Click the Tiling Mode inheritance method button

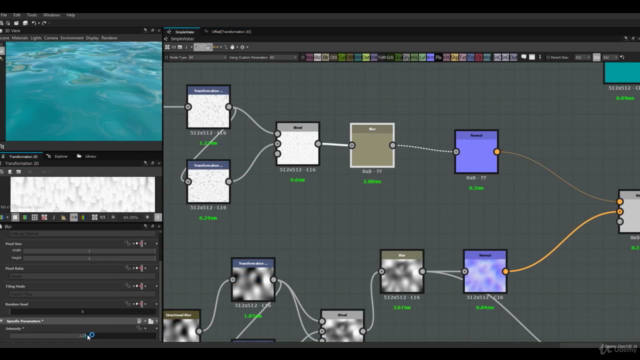pos(141,286)
